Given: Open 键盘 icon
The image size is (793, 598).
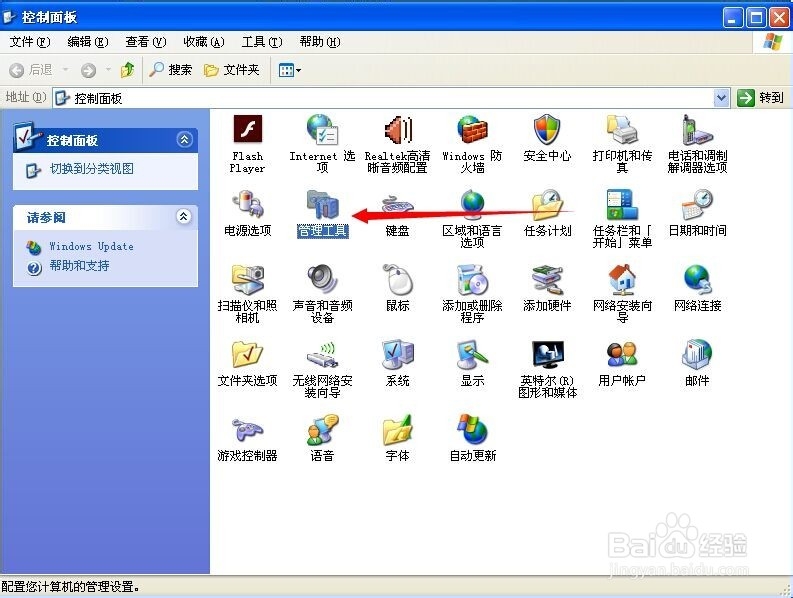Looking at the screenshot, I should (x=398, y=204).
